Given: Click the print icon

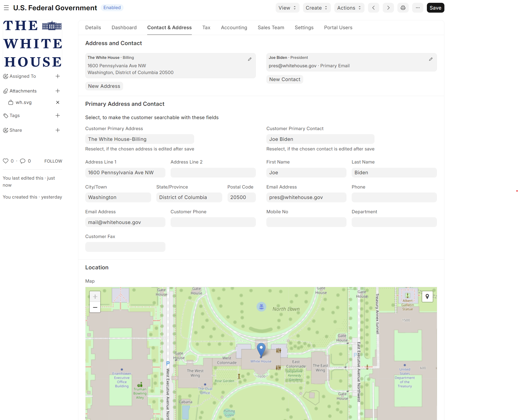Looking at the screenshot, I should [403, 8].
